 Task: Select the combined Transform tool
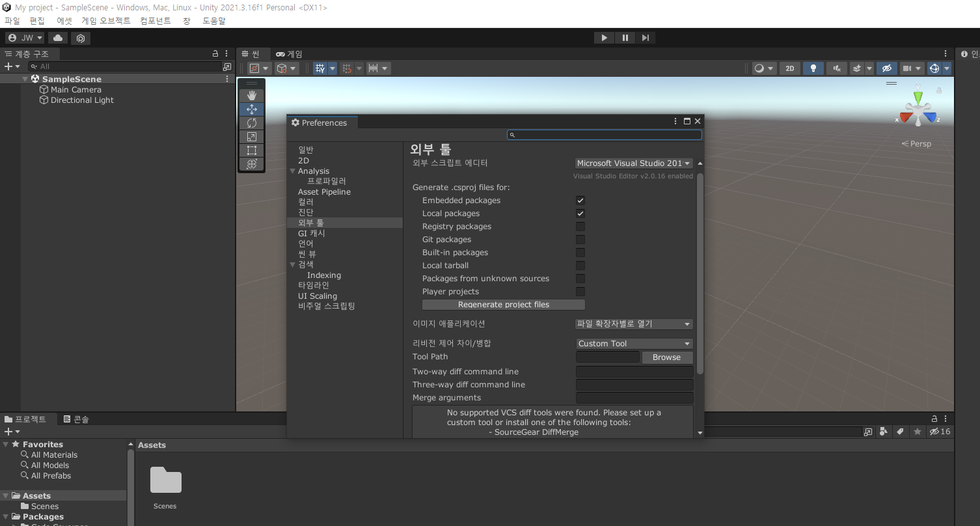coord(252,164)
